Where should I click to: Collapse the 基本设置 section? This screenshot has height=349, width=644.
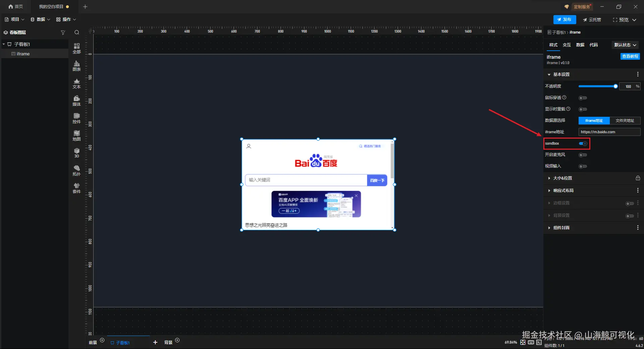tap(549, 74)
